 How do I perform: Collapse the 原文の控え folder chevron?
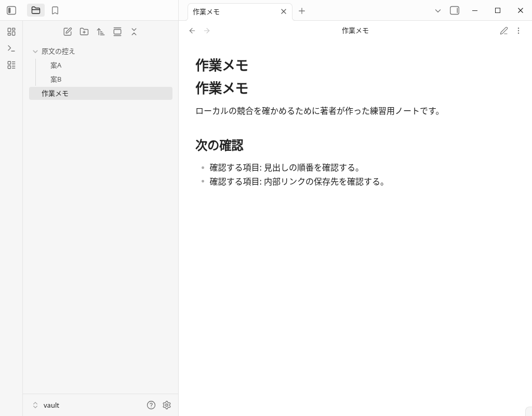pyautogui.click(x=35, y=51)
